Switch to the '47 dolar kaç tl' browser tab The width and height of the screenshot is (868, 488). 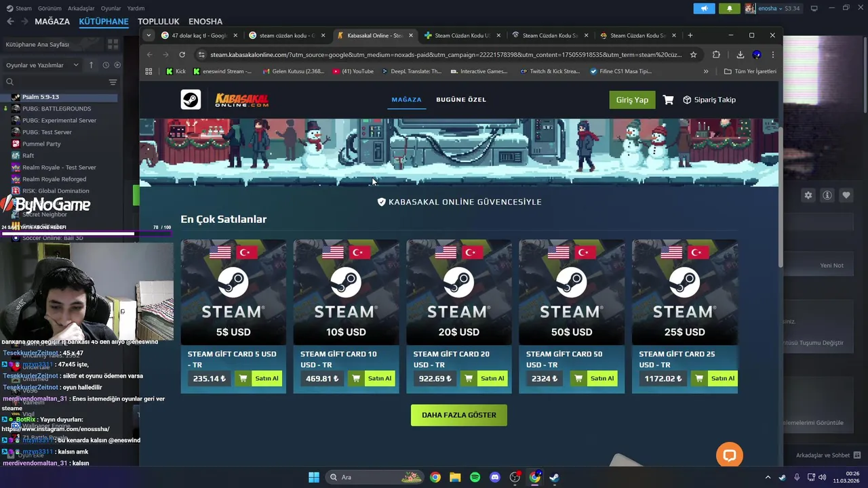[x=199, y=35]
